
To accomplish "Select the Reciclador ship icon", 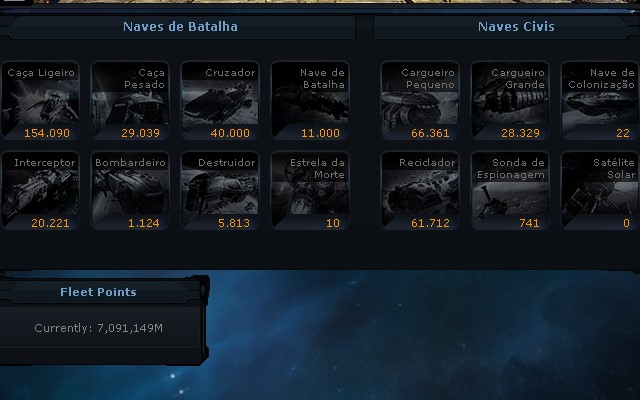I will tap(420, 191).
